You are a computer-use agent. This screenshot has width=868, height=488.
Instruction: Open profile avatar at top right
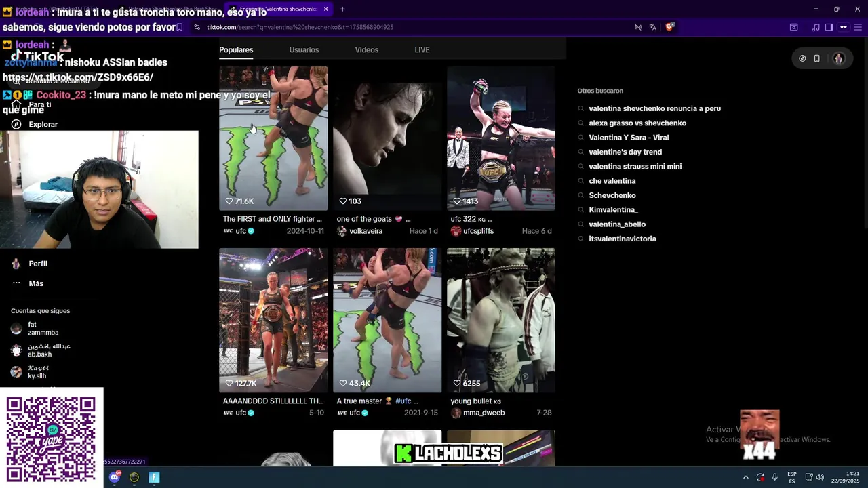tap(839, 58)
